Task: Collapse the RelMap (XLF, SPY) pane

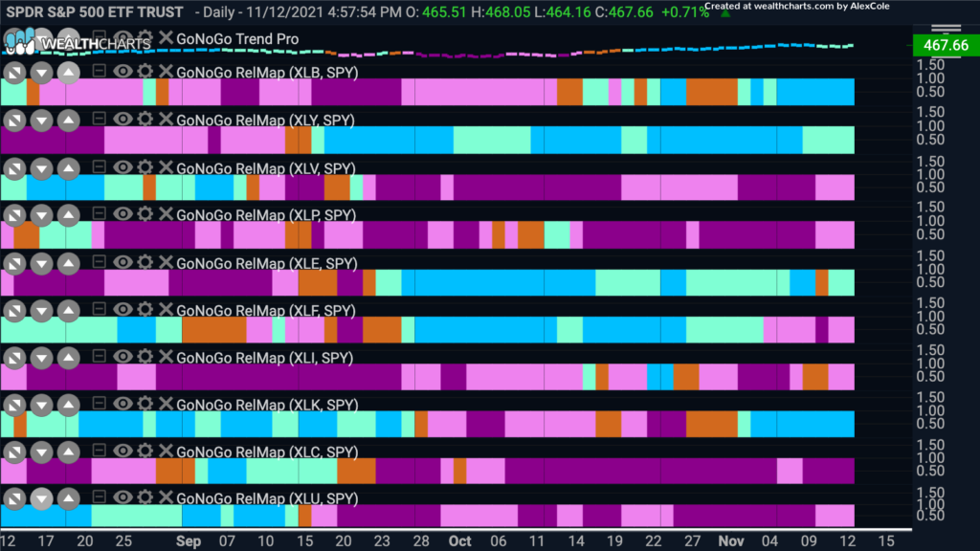Action: (99, 309)
